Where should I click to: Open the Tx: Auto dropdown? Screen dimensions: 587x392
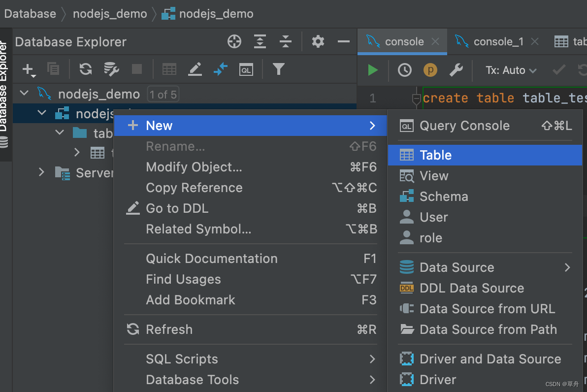(x=511, y=70)
